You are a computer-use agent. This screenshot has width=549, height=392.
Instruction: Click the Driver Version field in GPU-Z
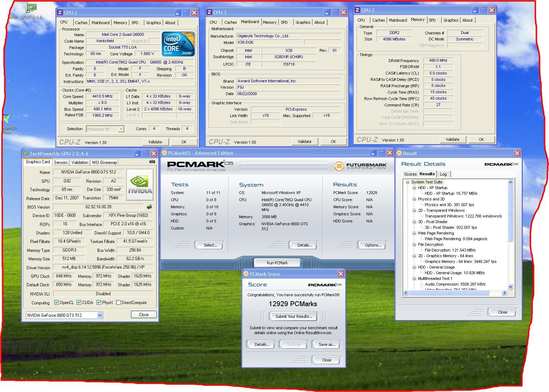103,267
